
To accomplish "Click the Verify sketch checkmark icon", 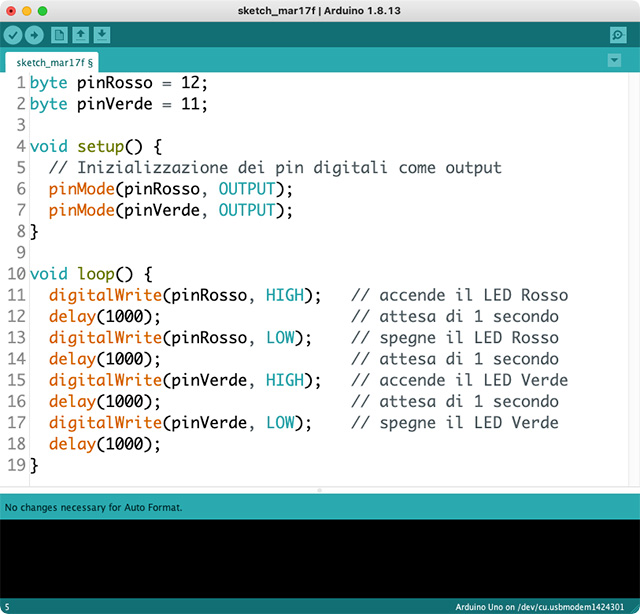I will (13, 35).
